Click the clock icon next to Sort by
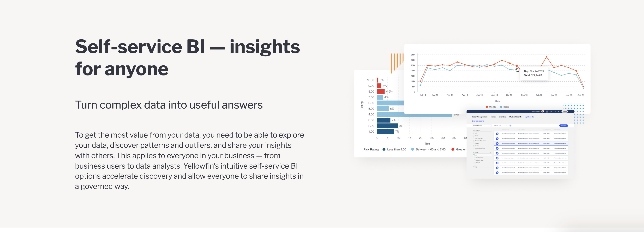 pyautogui.click(x=500, y=126)
